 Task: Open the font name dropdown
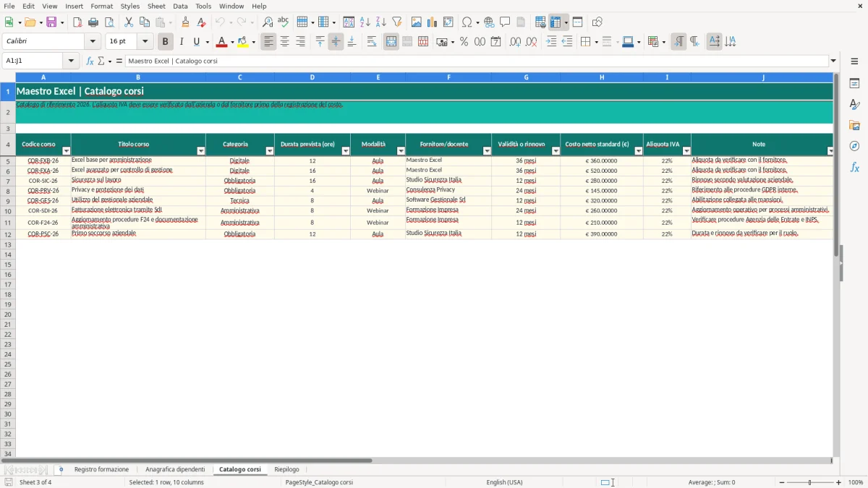click(x=93, y=42)
